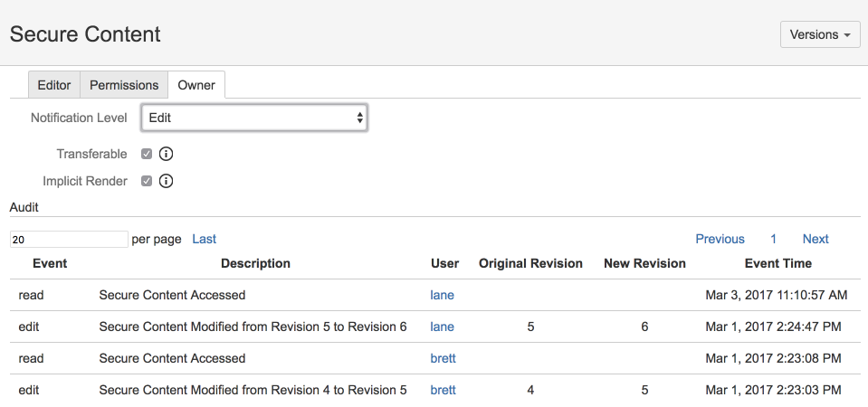
Task: Select audit page number 1
Action: click(773, 239)
